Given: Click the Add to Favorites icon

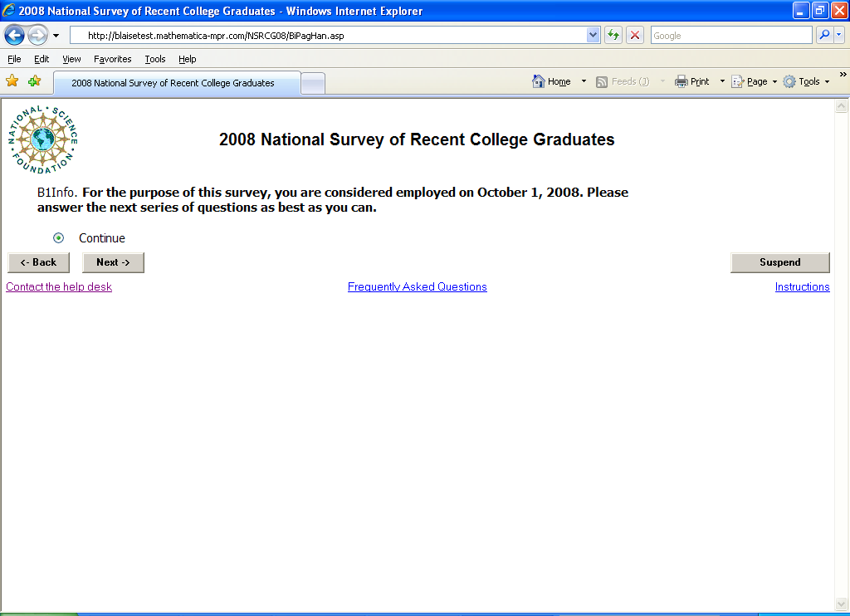Looking at the screenshot, I should 34,81.
